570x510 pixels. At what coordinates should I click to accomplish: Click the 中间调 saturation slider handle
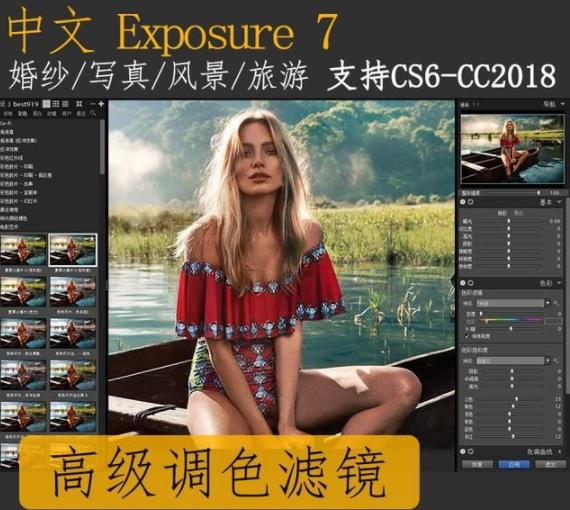[512, 379]
